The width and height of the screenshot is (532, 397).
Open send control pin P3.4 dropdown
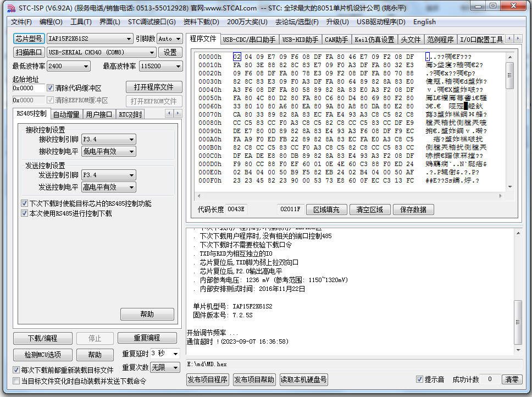(x=109, y=175)
